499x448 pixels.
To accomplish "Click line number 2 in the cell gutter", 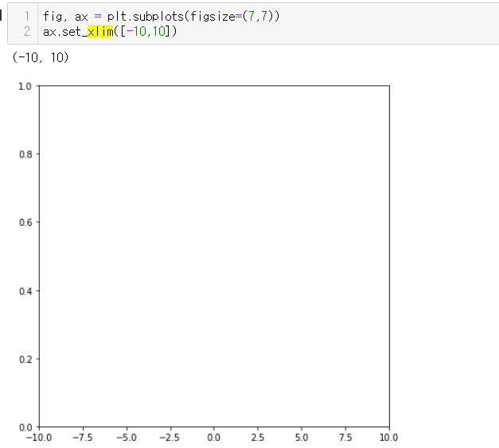I will point(27,32).
